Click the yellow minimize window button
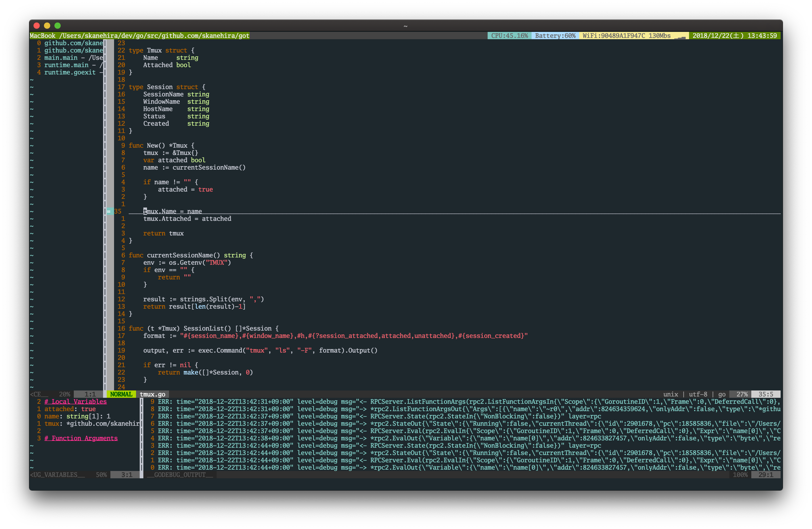The height and width of the screenshot is (529, 812). point(47,26)
